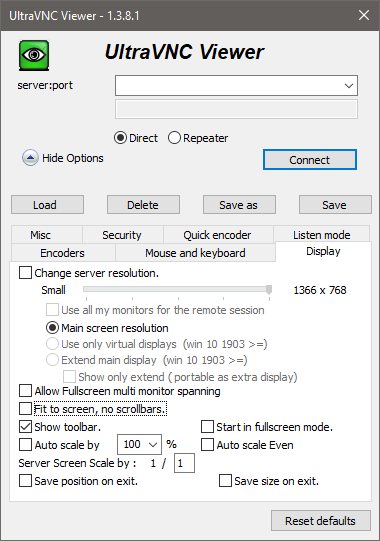Check Save size on exit

[x=225, y=481]
